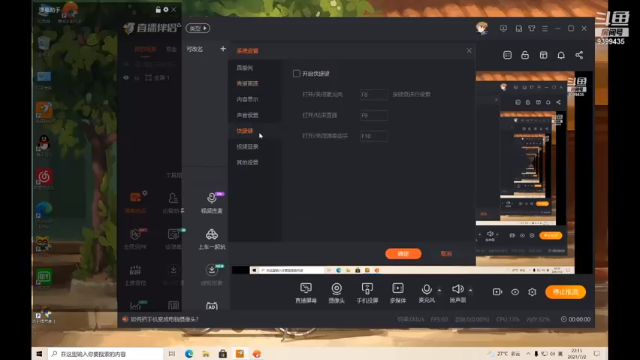Select 声音设置 in settings sidebar

pos(247,115)
